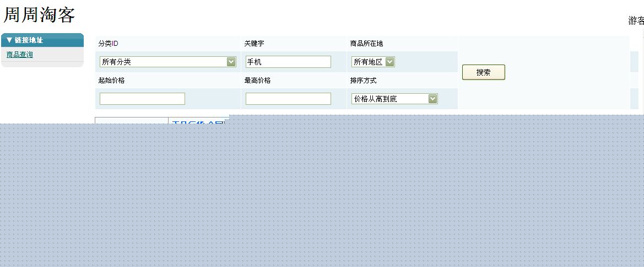This screenshot has height=267, width=644.
Task: Click the 起始价格 label
Action: (x=112, y=81)
